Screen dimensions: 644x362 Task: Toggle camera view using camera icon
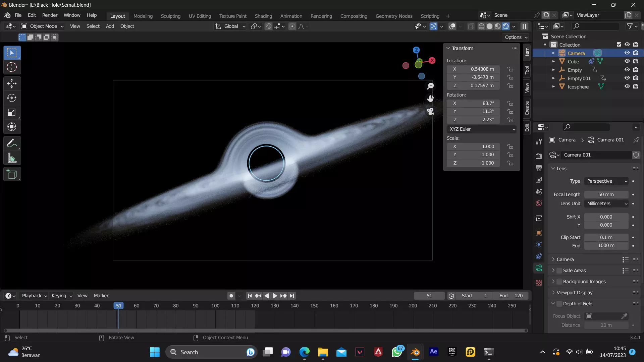(430, 111)
